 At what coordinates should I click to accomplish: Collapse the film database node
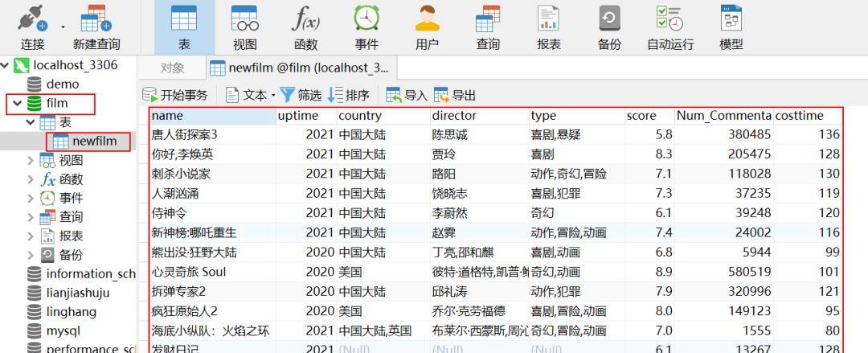pyautogui.click(x=17, y=103)
